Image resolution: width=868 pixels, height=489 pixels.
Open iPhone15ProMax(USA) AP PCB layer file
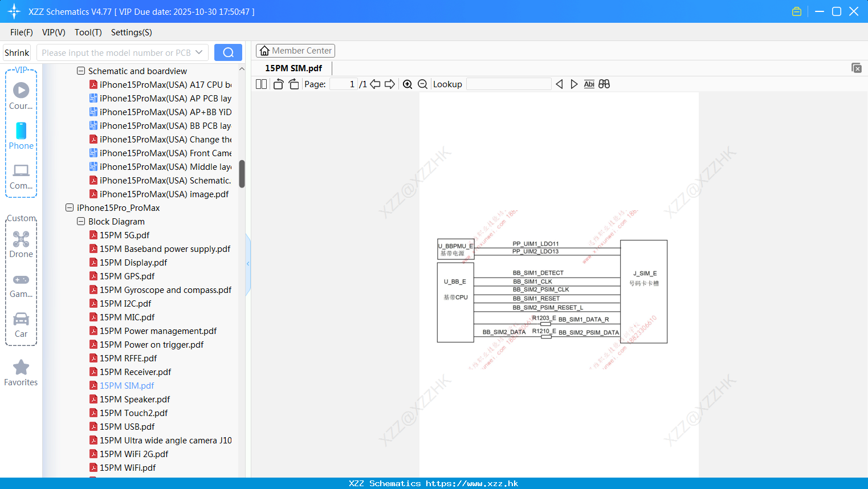(x=160, y=99)
